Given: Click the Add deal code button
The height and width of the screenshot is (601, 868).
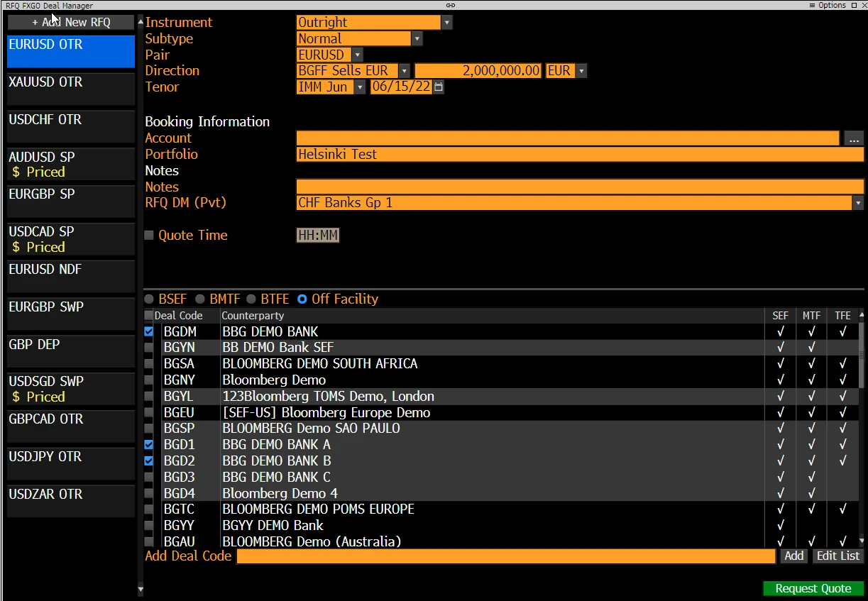Looking at the screenshot, I should click(x=794, y=556).
